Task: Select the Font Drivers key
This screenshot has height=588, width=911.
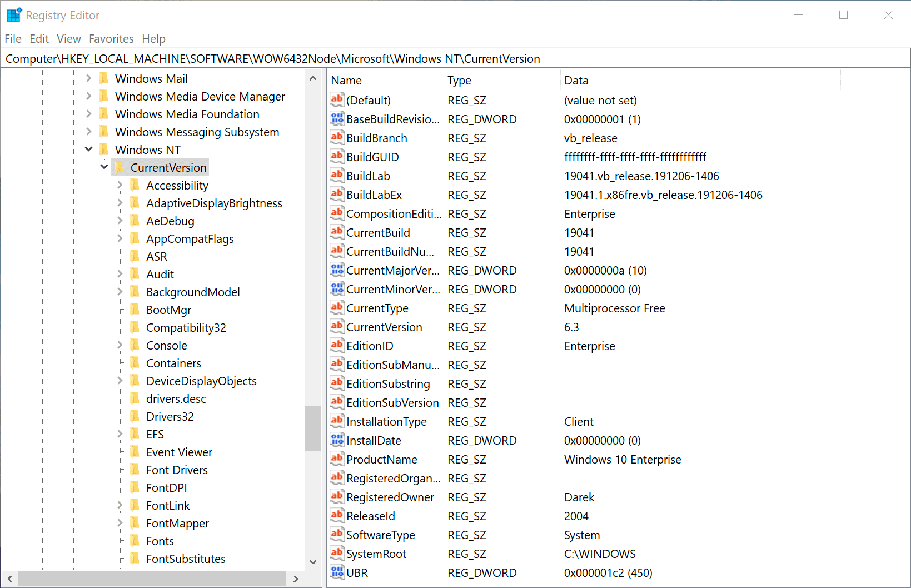Action: 177,470
